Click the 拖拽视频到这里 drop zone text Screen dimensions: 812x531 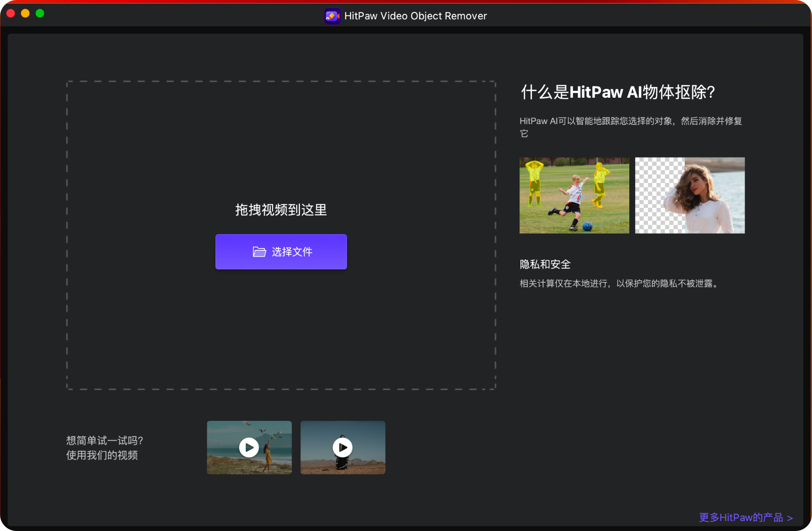(x=281, y=210)
